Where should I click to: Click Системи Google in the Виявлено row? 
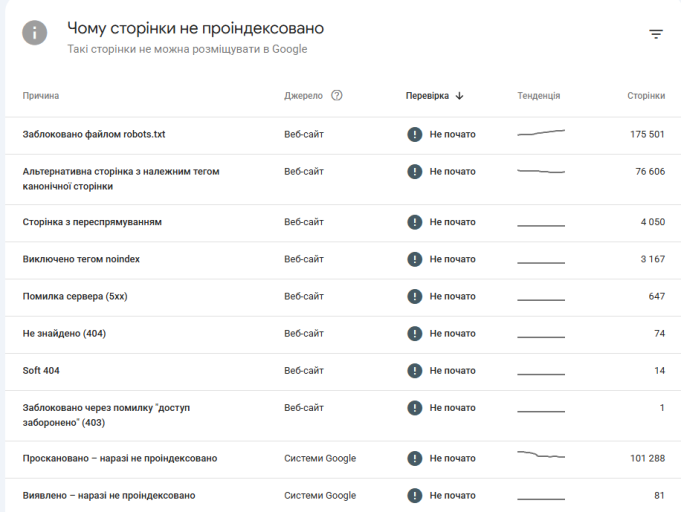coord(320,495)
